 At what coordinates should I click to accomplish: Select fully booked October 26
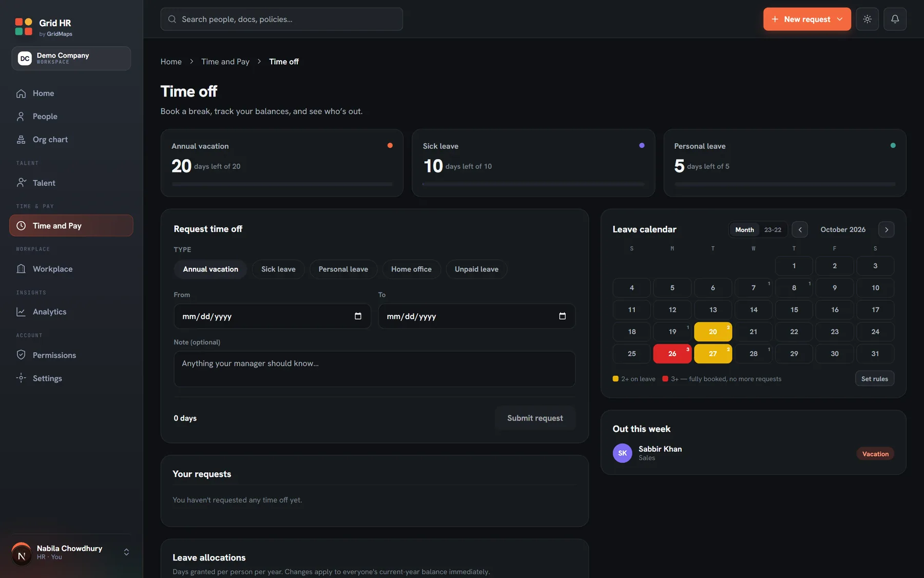click(672, 354)
